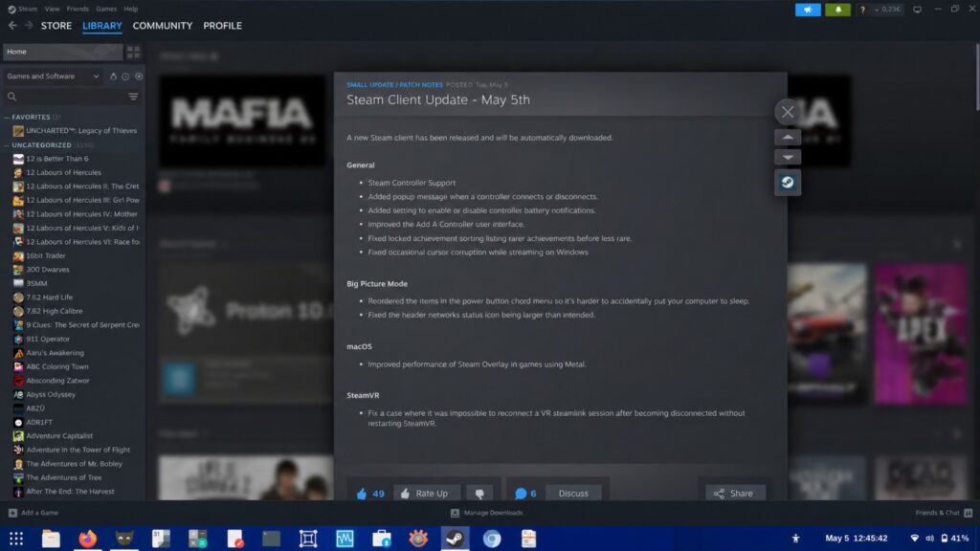Click the question mark help icon

point(862,10)
